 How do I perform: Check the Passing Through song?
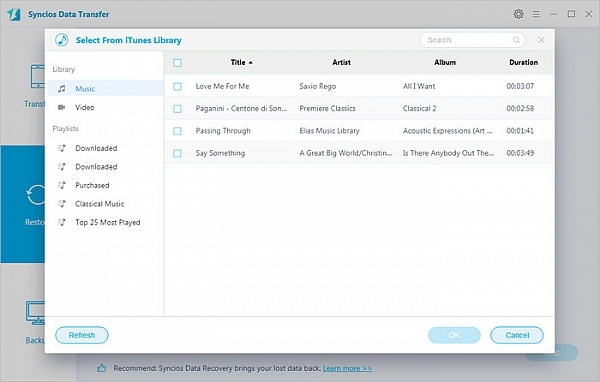(177, 131)
